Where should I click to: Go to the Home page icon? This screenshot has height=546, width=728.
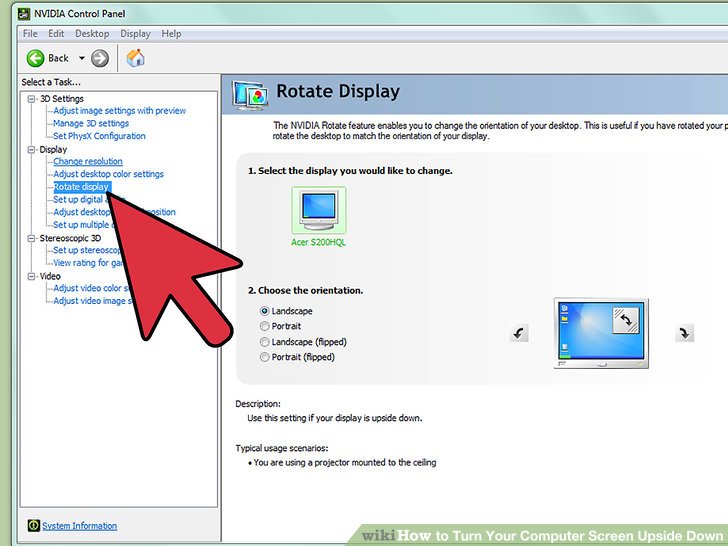pyautogui.click(x=136, y=58)
